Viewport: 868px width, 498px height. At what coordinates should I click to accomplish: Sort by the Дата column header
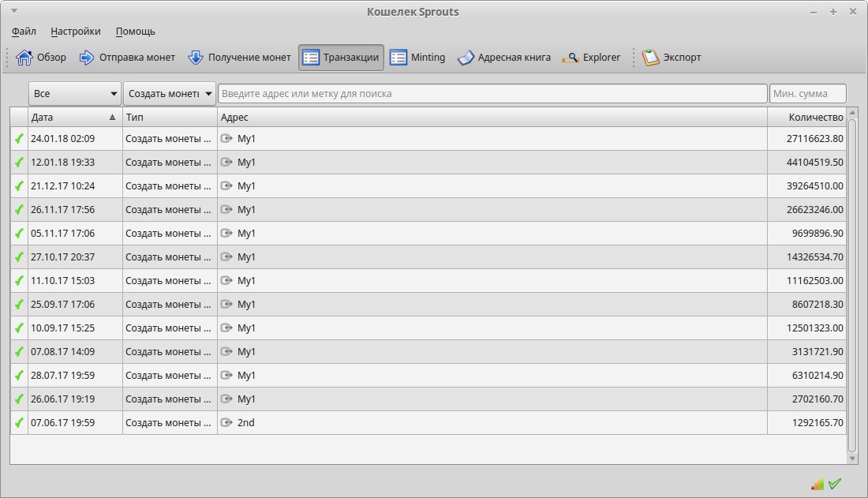click(75, 118)
